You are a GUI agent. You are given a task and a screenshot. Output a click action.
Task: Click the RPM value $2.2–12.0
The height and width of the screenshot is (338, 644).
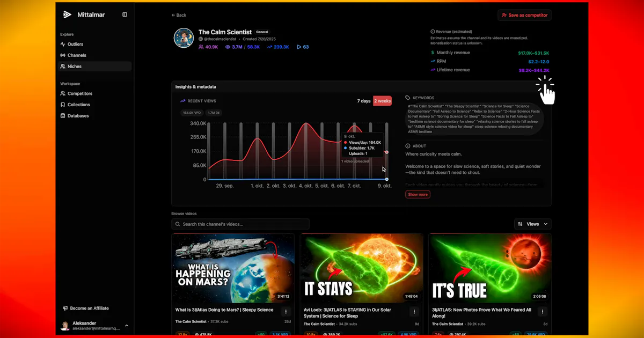[x=538, y=62]
